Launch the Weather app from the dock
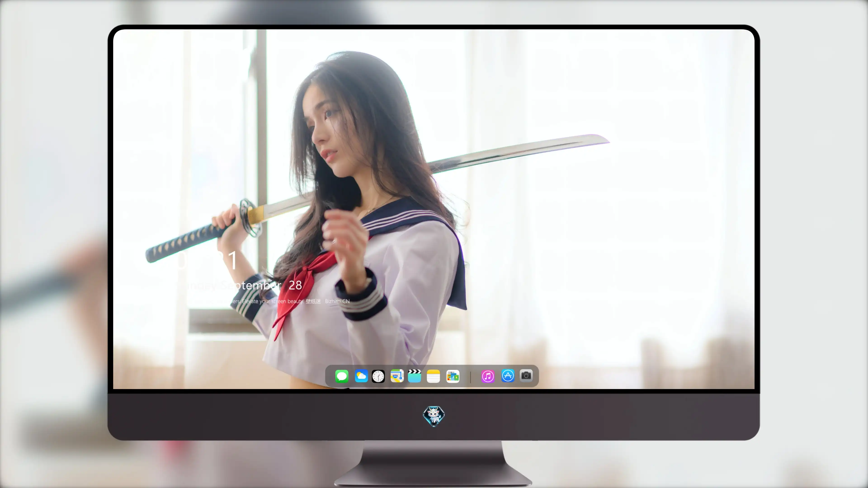Image resolution: width=868 pixels, height=488 pixels. tap(361, 376)
